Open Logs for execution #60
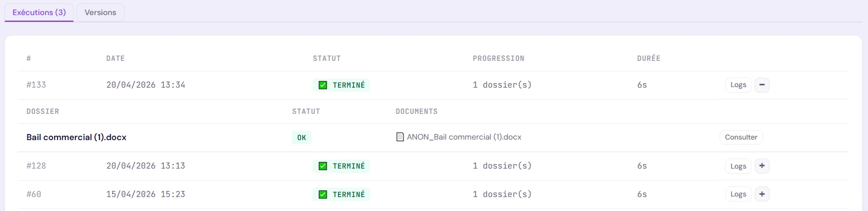Viewport: 868px width, 211px height. coord(738,194)
